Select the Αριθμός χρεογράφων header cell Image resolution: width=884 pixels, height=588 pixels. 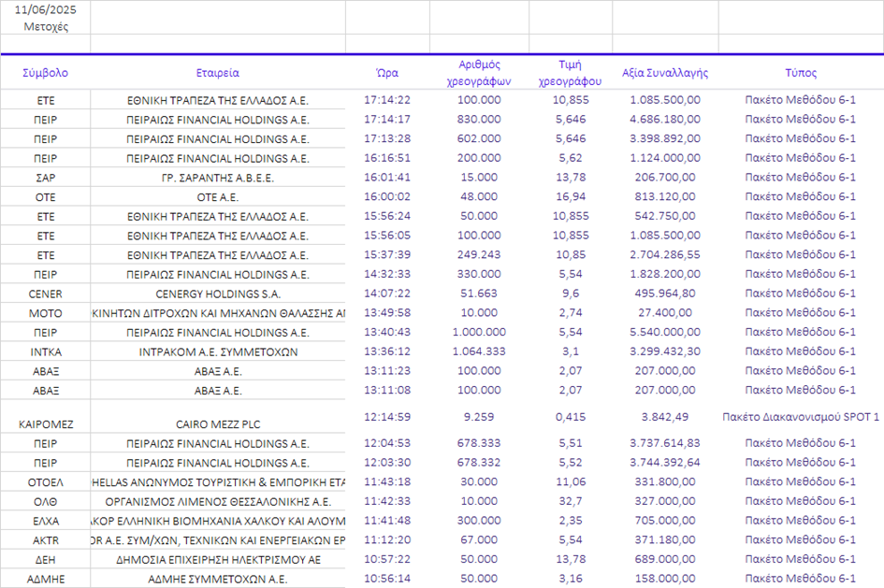point(479,73)
